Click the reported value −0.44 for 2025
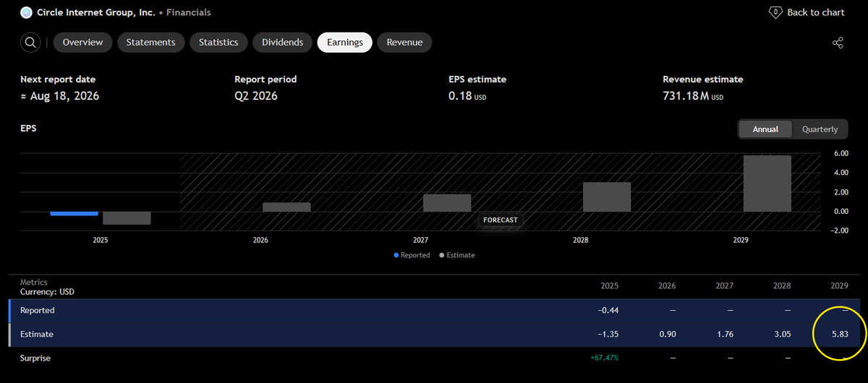Viewport: 868px width, 383px height. point(608,310)
